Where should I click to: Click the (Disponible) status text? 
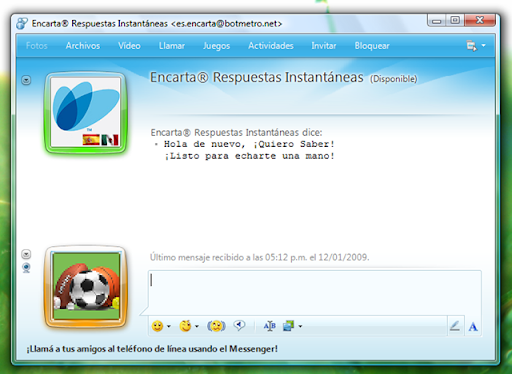tap(393, 79)
